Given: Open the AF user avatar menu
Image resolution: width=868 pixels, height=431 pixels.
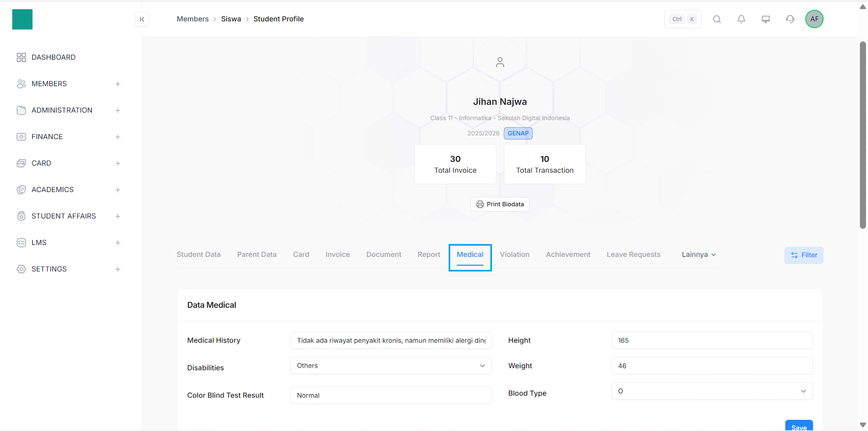Looking at the screenshot, I should [814, 19].
